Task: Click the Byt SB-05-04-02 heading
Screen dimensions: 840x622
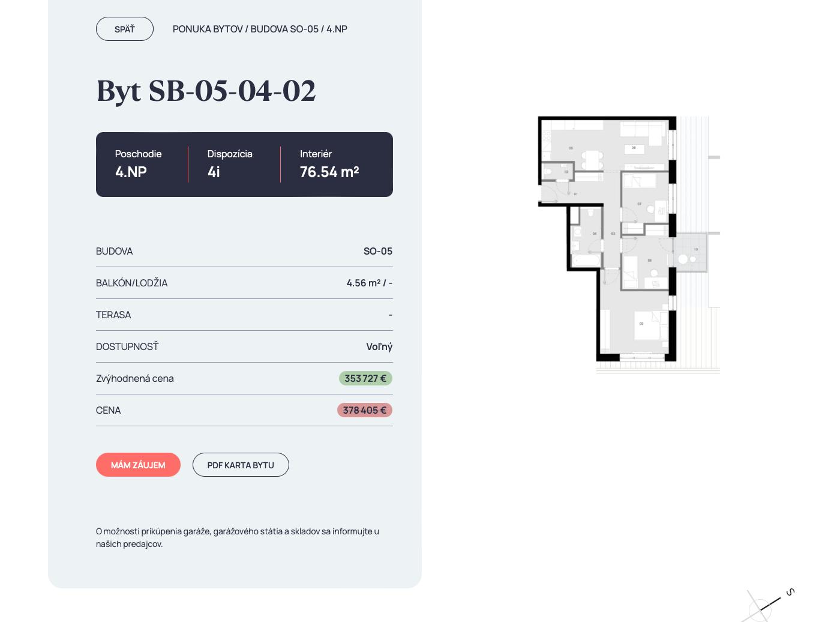Action: (206, 91)
